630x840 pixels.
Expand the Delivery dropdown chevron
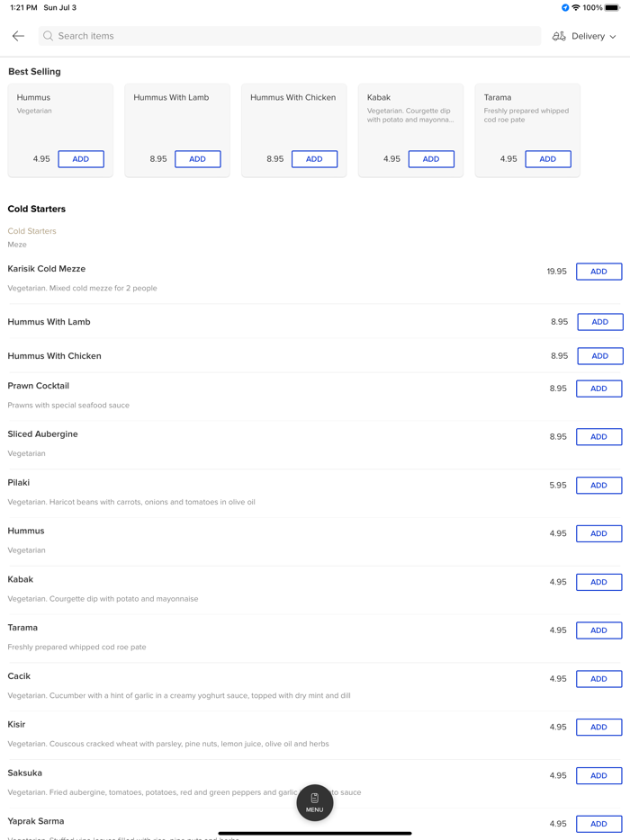click(x=613, y=37)
